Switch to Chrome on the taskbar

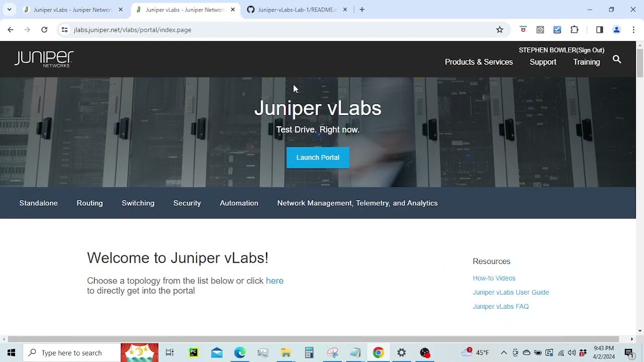[x=378, y=352]
